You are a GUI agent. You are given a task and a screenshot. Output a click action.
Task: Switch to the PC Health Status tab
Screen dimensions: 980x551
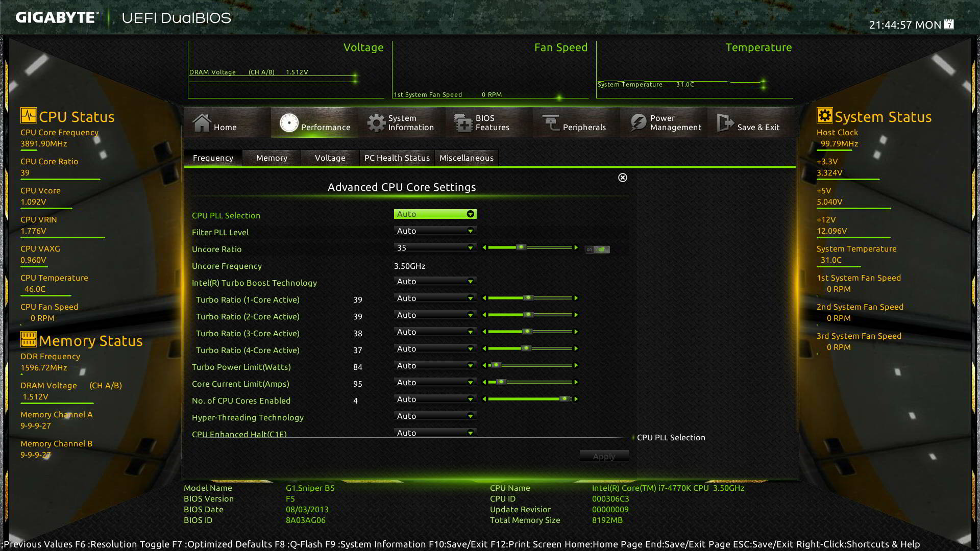point(397,158)
